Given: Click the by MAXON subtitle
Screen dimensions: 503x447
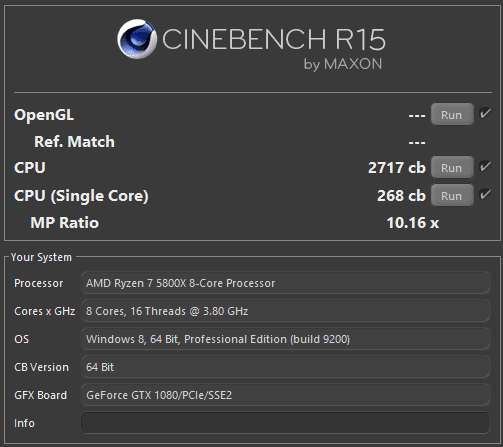Looking at the screenshot, I should (x=343, y=64).
